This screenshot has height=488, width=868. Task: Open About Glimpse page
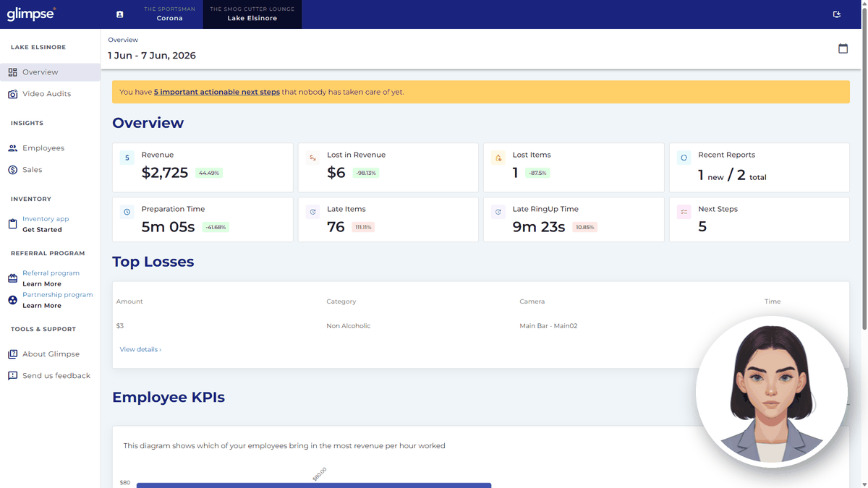[50, 354]
